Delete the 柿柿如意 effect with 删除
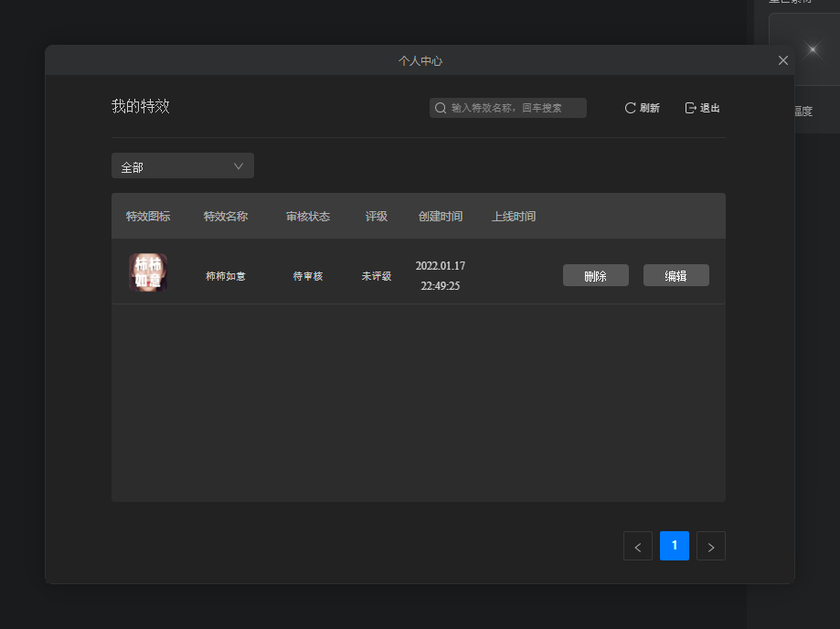Viewport: 840px width, 629px height. pyautogui.click(x=596, y=276)
